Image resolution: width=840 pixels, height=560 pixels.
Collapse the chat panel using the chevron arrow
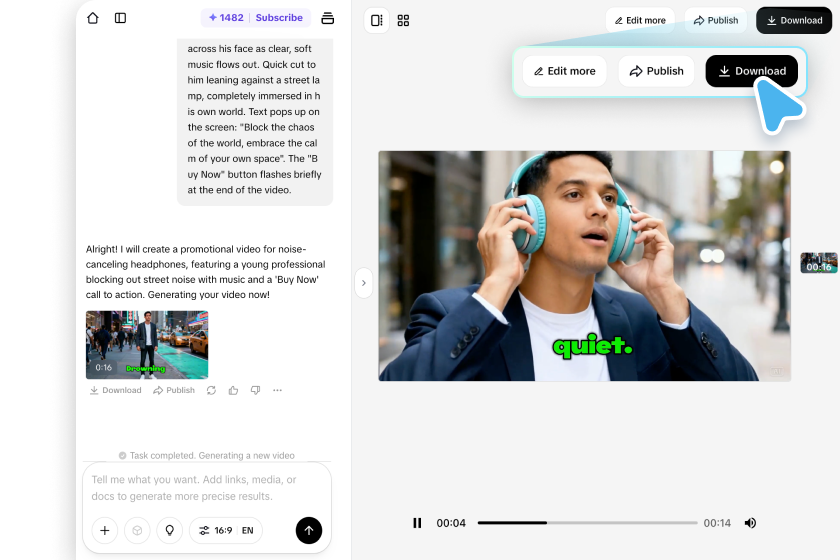click(x=363, y=283)
